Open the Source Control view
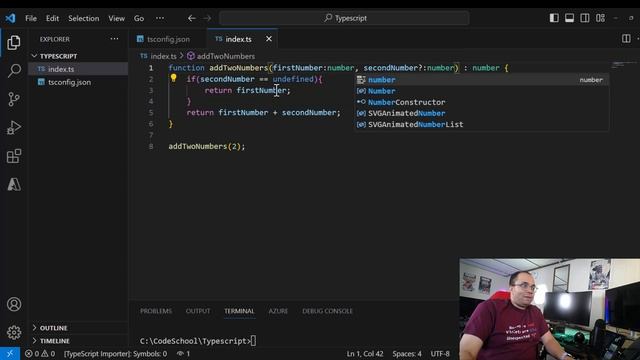This screenshot has width=640, height=360. tap(14, 99)
